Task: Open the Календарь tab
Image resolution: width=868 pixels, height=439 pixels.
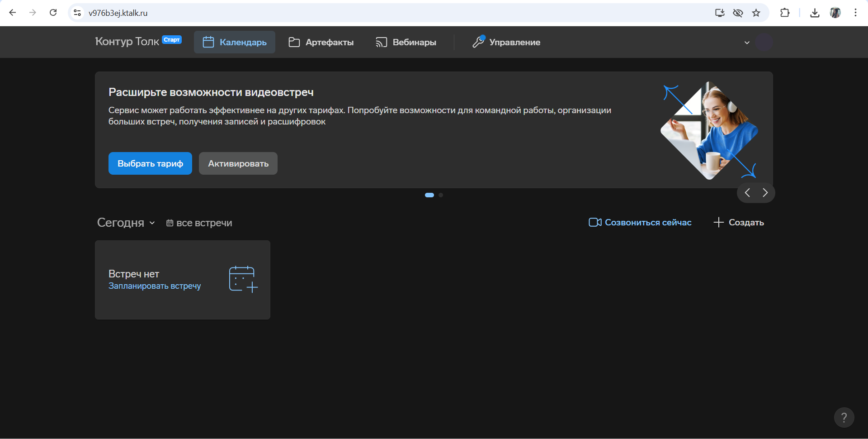Action: [235, 42]
